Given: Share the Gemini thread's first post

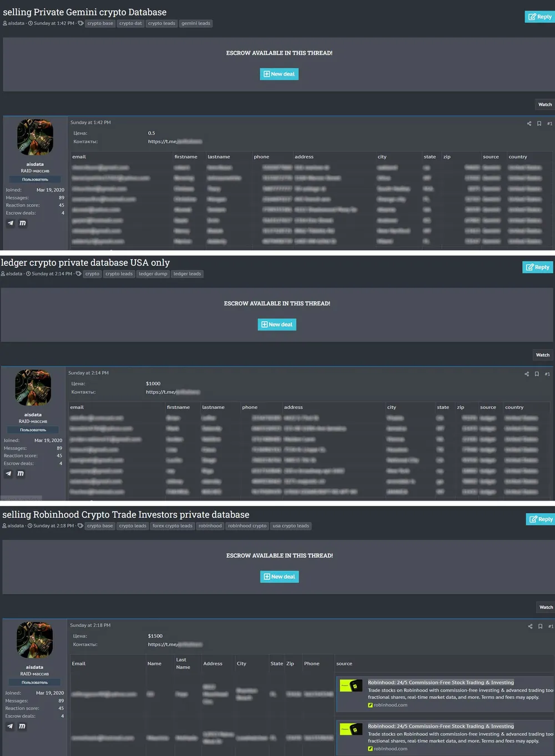Looking at the screenshot, I should click(529, 123).
